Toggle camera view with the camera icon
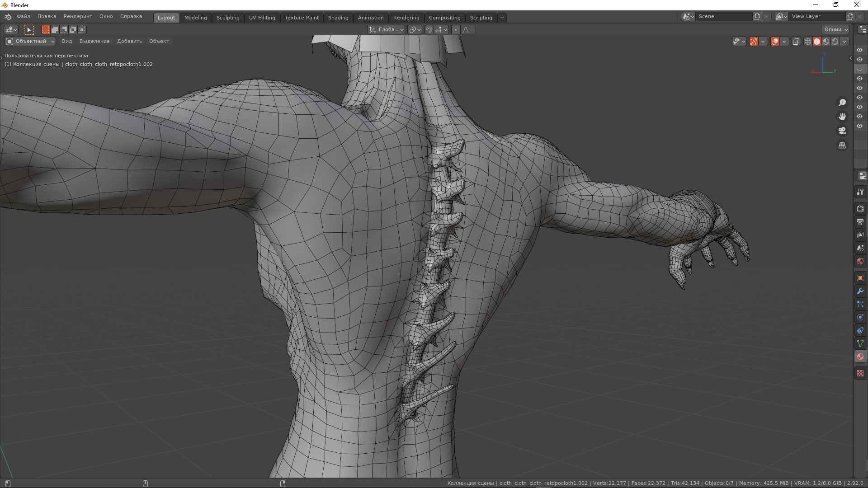Viewport: 868px width, 488px height. (842, 131)
